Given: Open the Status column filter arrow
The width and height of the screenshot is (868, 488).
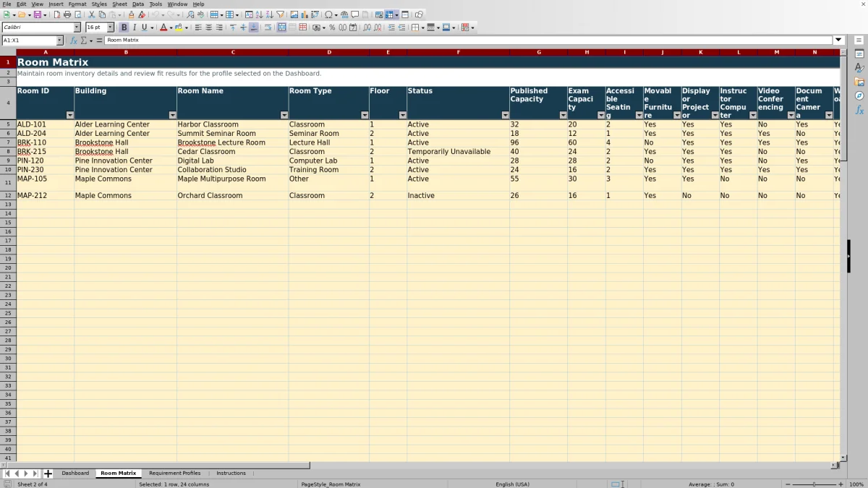Looking at the screenshot, I should coord(505,115).
